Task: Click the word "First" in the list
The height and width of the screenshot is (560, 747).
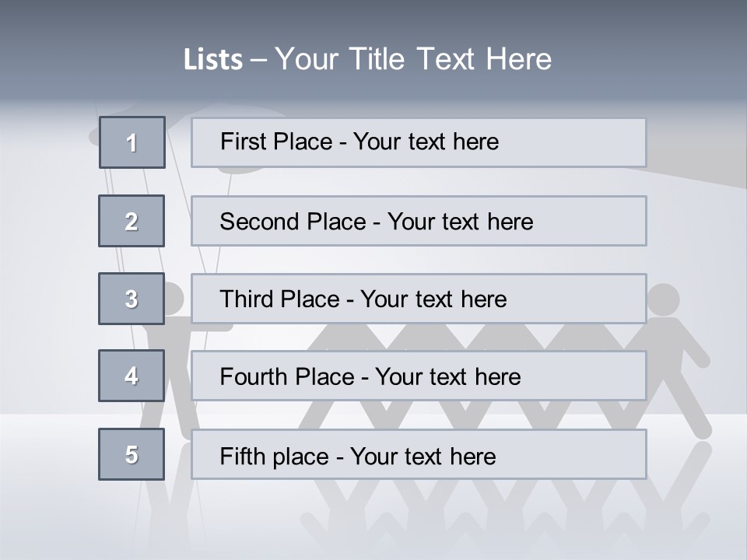Action: coord(244,142)
